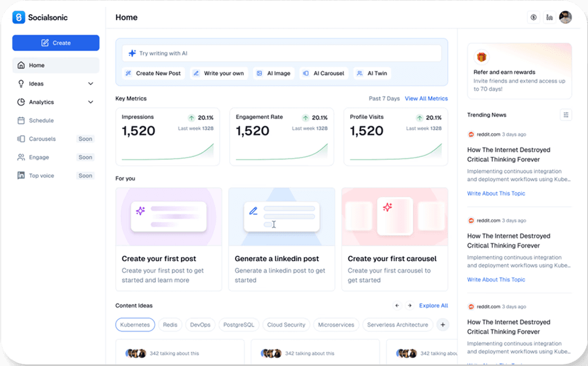Open first How The Internet Destroyed headline
This screenshot has width=588, height=366.
[509, 155]
